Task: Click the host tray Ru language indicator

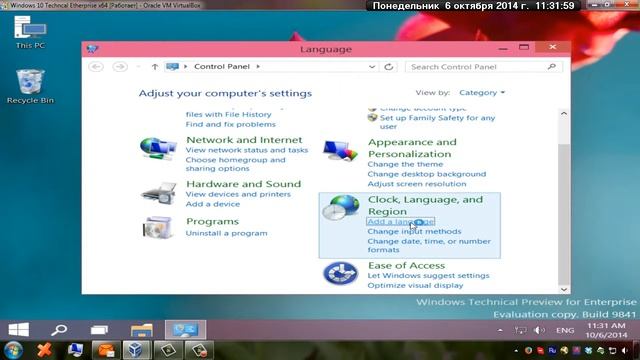Action: pyautogui.click(x=552, y=351)
